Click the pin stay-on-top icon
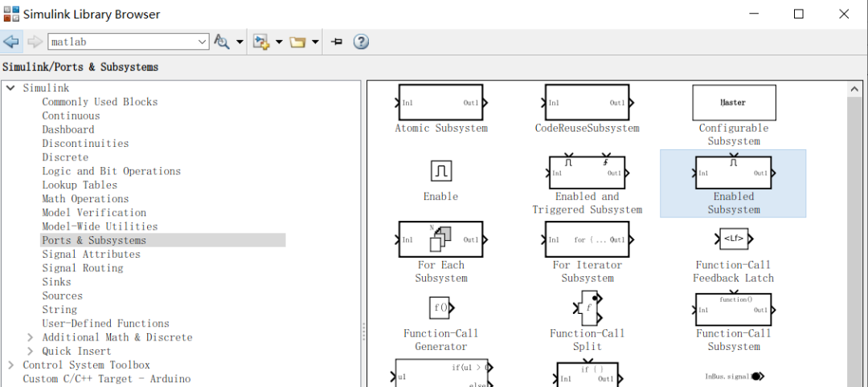Screen dimensions: 868x387 [337, 42]
